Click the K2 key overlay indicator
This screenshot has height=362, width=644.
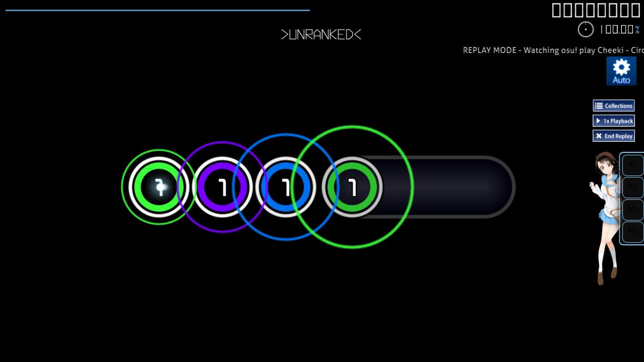633,187
